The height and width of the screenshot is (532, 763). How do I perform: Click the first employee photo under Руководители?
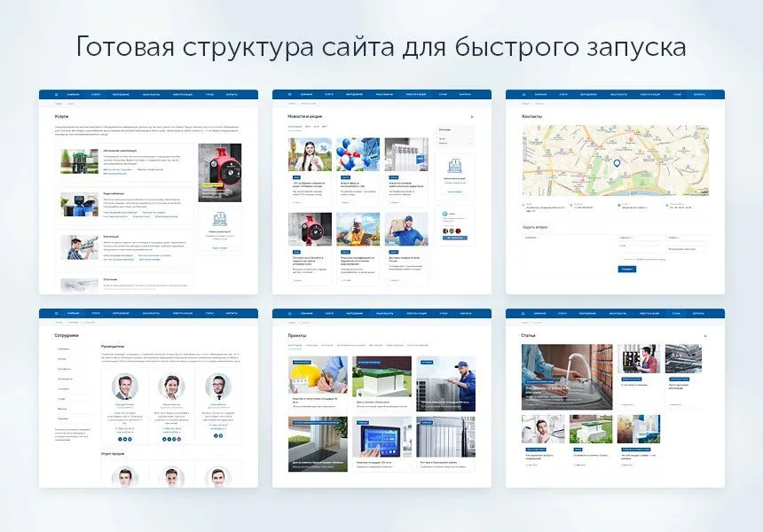(x=125, y=387)
